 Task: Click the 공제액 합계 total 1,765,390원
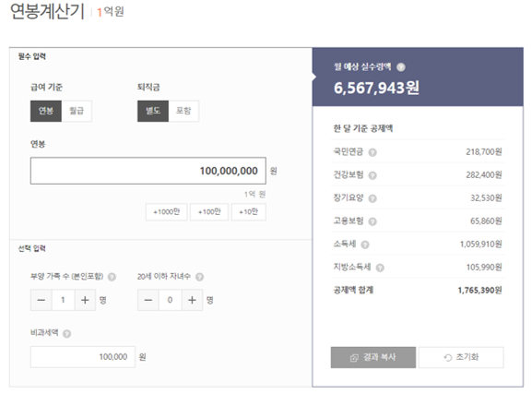(x=479, y=291)
